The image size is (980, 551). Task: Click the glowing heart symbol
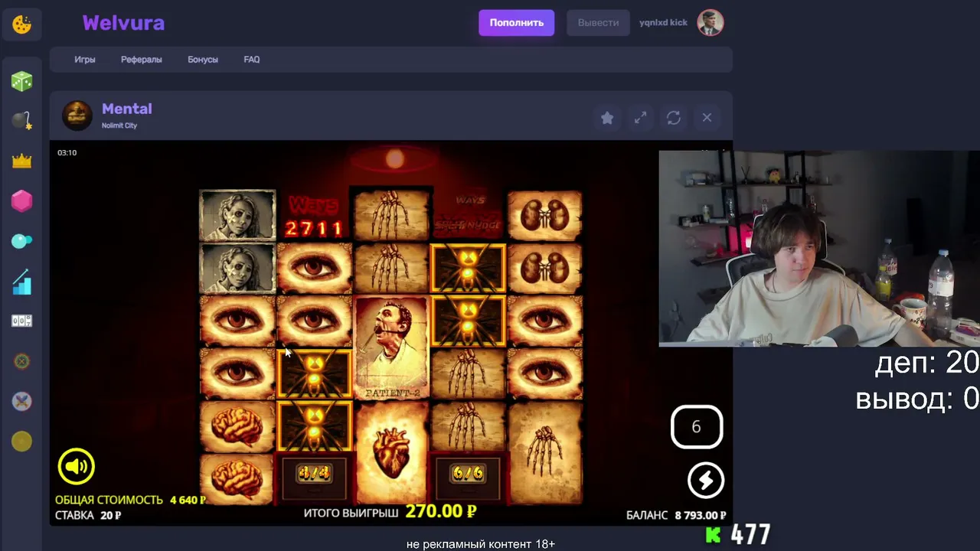point(390,453)
